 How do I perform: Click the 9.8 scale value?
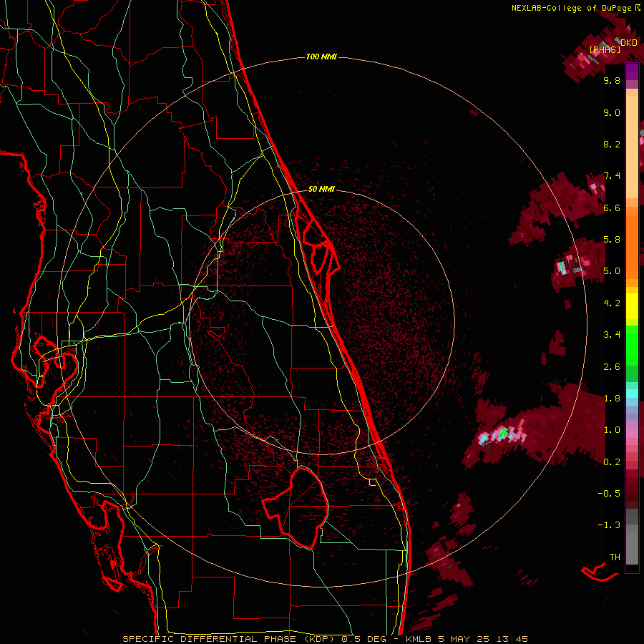click(x=612, y=80)
